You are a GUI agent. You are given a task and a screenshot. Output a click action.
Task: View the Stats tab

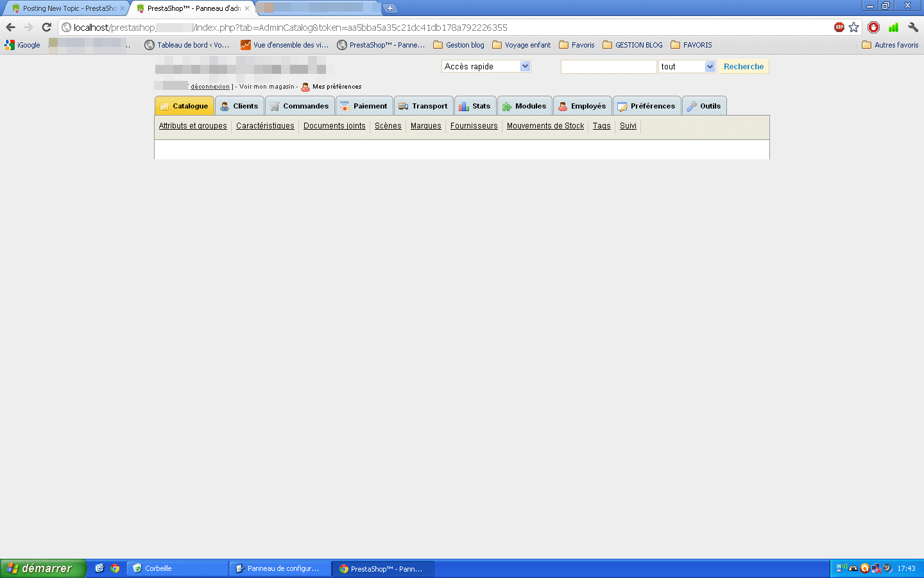(x=475, y=106)
